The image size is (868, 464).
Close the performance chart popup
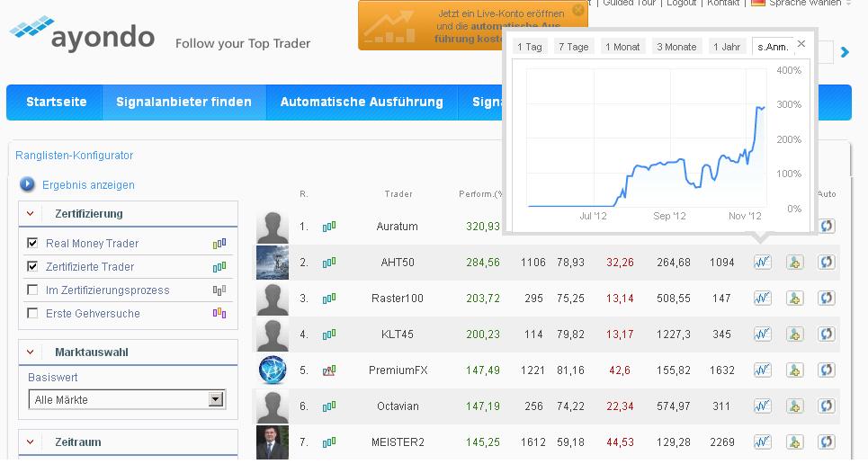coord(801,44)
